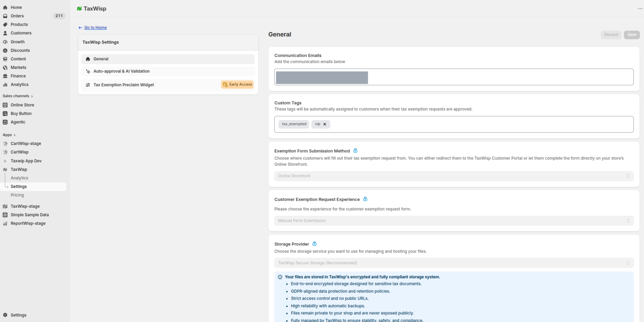
Task: Click the Agentic channel icon
Action: [x=5, y=122]
